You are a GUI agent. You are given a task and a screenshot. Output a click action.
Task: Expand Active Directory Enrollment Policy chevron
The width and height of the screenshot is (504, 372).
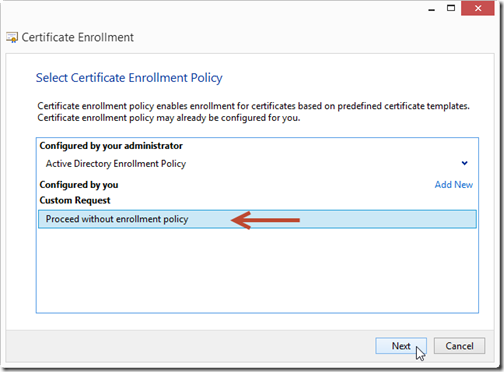click(464, 163)
